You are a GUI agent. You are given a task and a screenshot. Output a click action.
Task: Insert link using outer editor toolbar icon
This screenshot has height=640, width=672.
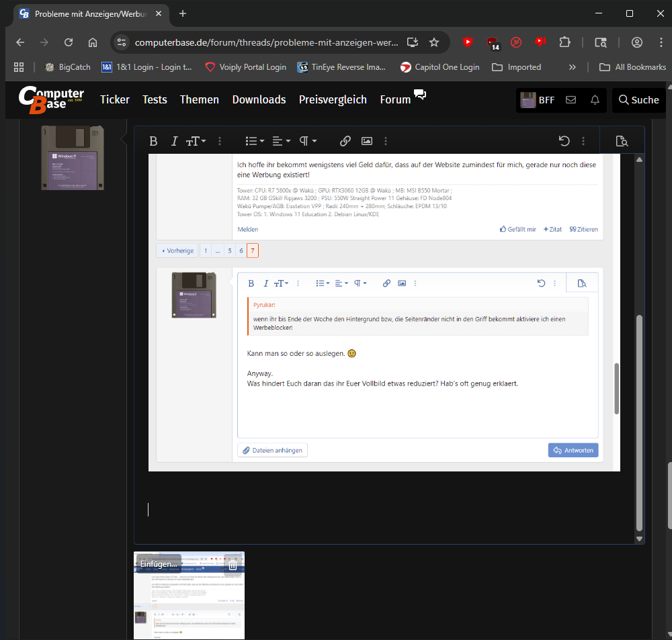(345, 141)
